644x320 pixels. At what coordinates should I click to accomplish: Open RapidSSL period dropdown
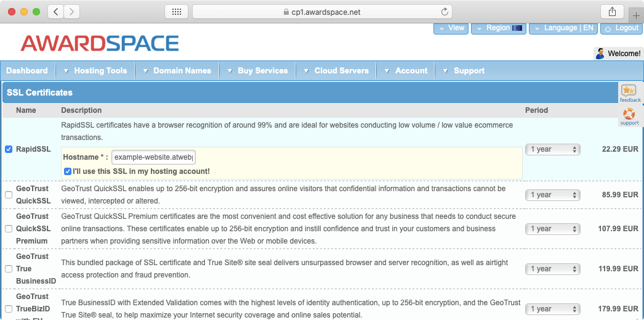pos(552,149)
